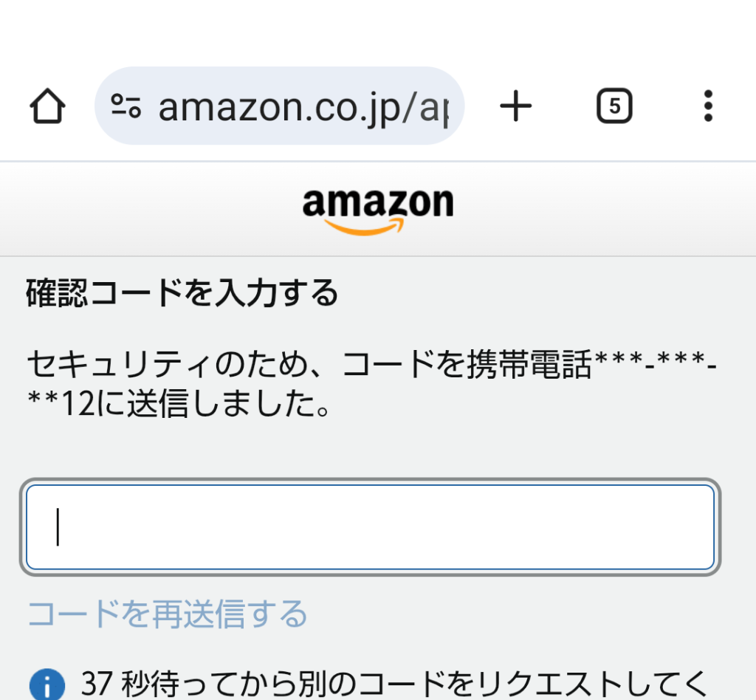The width and height of the screenshot is (756, 700).
Task: Start another tab with the + button
Action: click(516, 105)
